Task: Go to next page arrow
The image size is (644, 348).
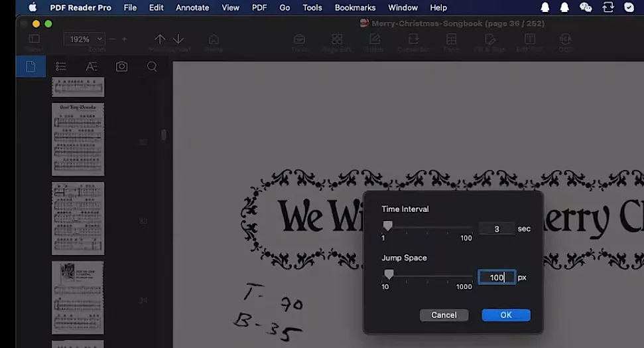Action: tap(178, 39)
